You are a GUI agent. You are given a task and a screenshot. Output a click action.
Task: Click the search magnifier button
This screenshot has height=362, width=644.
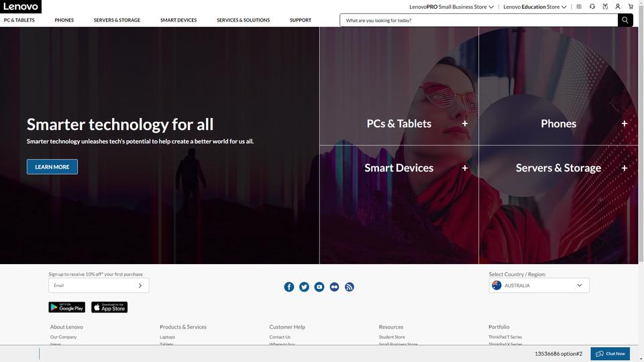click(x=625, y=20)
